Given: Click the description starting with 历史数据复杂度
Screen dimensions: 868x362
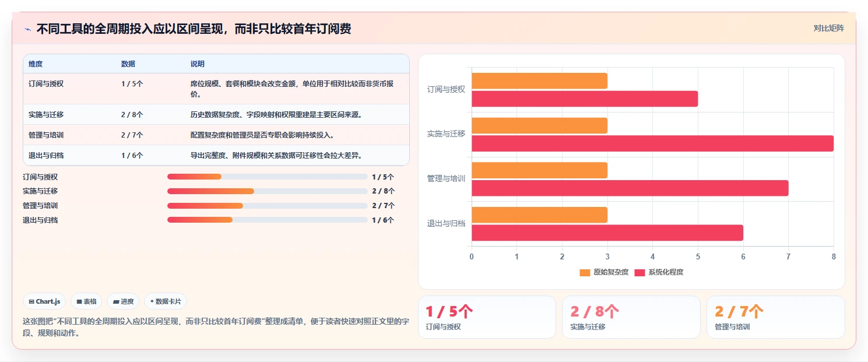Looking at the screenshot, I should (x=276, y=115).
